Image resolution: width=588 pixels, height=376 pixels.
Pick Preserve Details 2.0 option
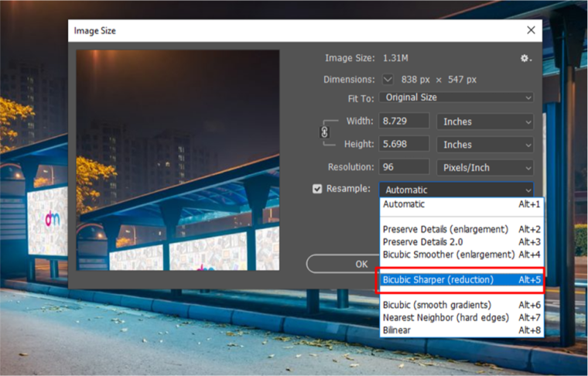462,242
